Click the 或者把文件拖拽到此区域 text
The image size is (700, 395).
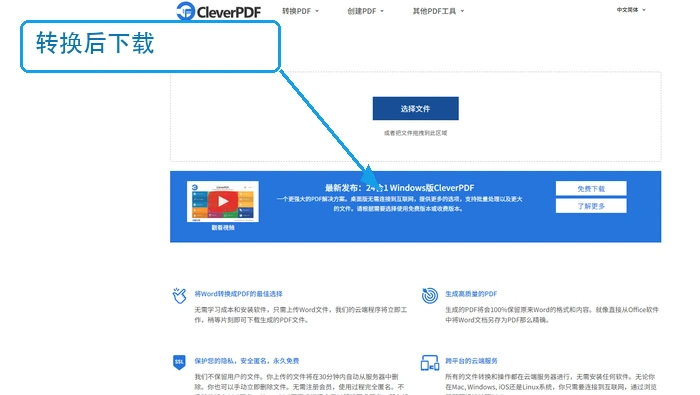pos(415,133)
